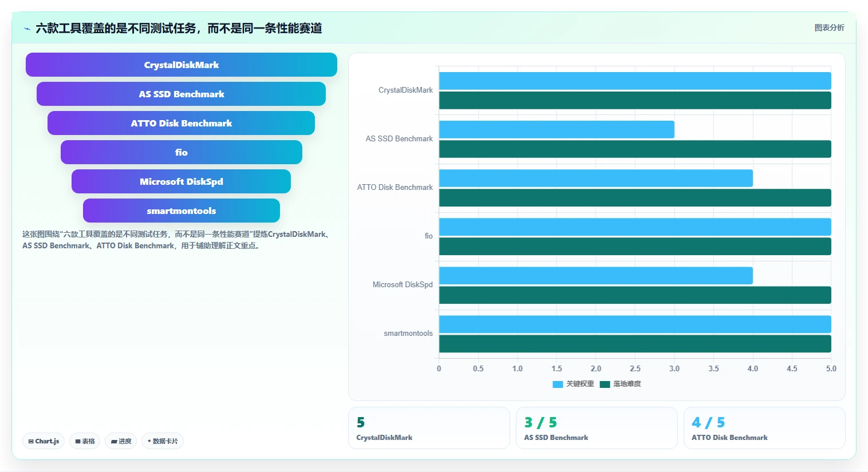Click the chart y-axis label smartmontools
This screenshot has width=868, height=472.
[x=408, y=334]
